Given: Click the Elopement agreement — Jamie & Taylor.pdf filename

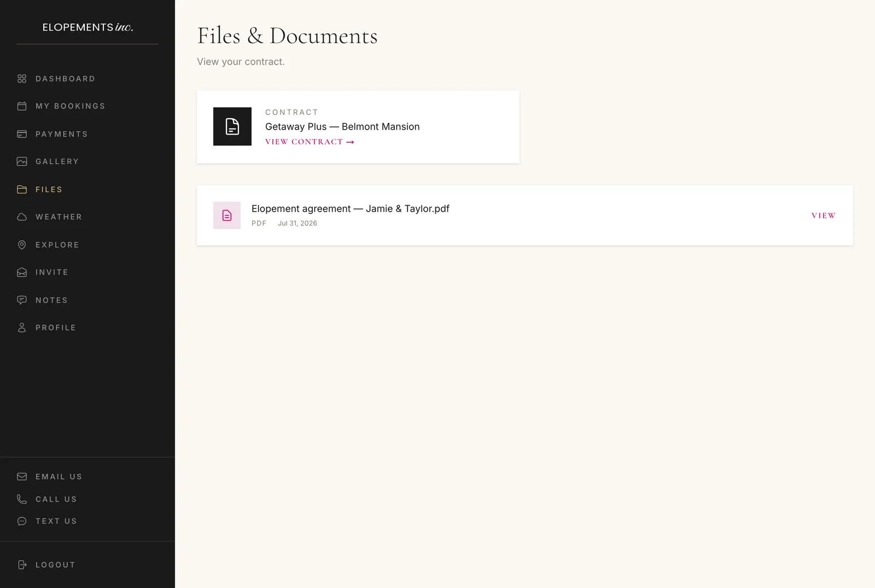Looking at the screenshot, I should pos(351,208).
